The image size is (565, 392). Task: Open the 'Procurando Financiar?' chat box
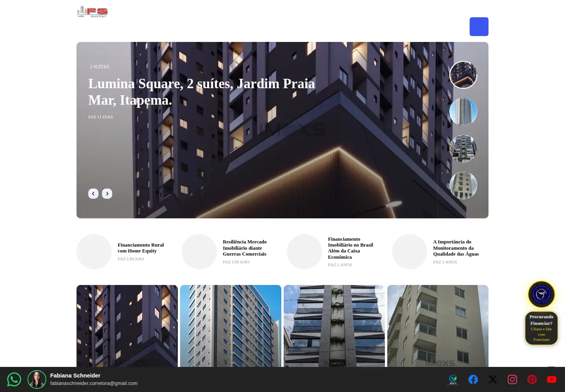tap(541, 328)
